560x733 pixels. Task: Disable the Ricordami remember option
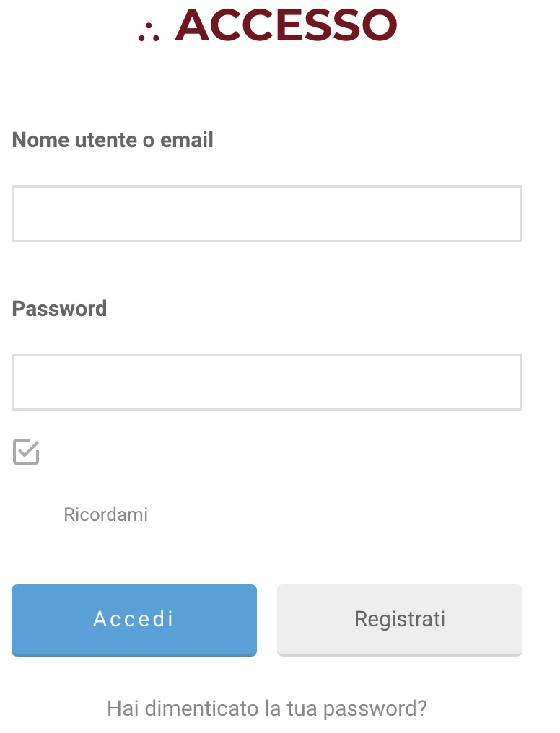click(26, 452)
